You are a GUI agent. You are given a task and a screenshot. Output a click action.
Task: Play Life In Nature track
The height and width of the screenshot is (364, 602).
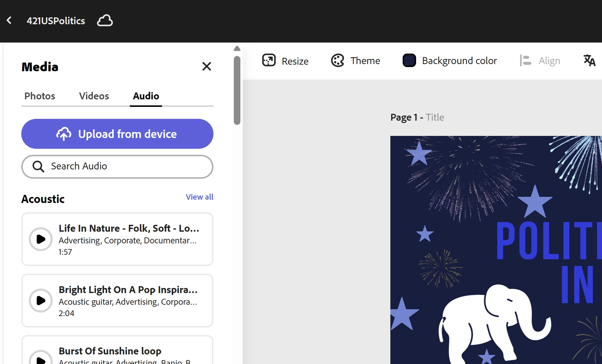point(41,239)
